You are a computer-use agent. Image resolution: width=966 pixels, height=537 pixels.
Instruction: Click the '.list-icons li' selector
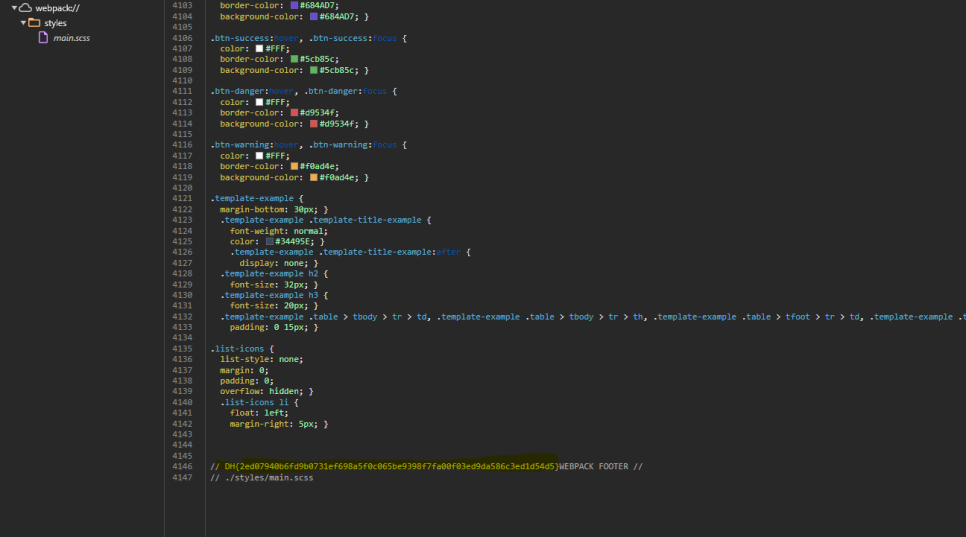point(254,402)
